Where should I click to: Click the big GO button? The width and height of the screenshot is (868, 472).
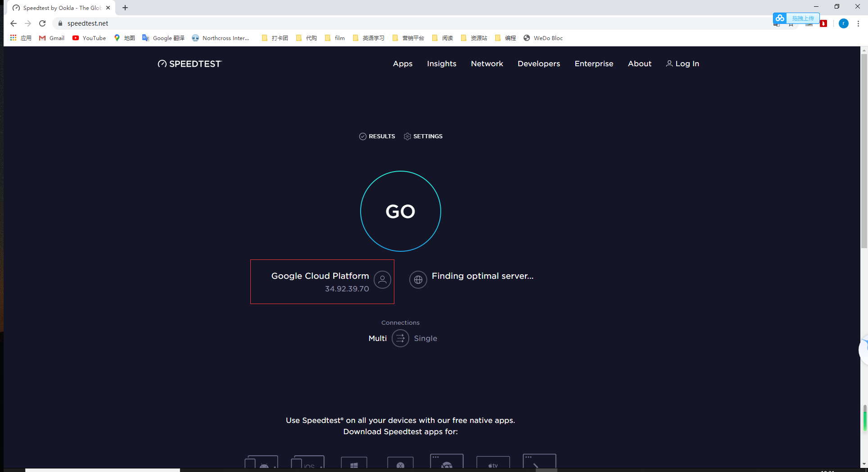(x=400, y=211)
